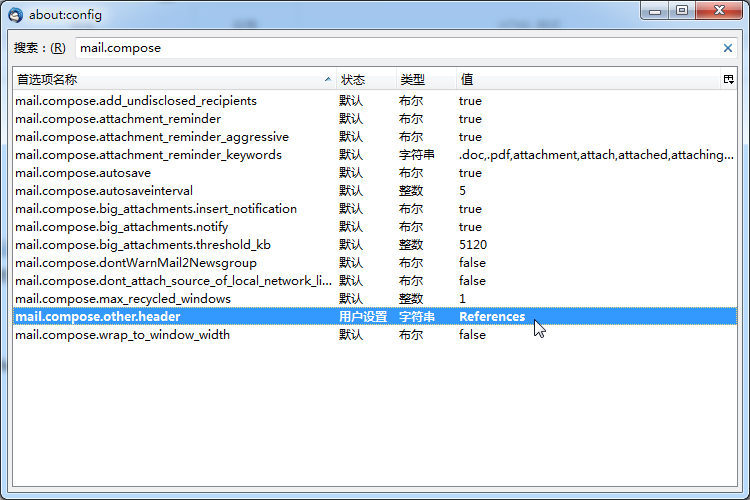Viewport: 750px width, 500px height.
Task: Click false value of wrap_to_window_width
Action: pos(472,335)
